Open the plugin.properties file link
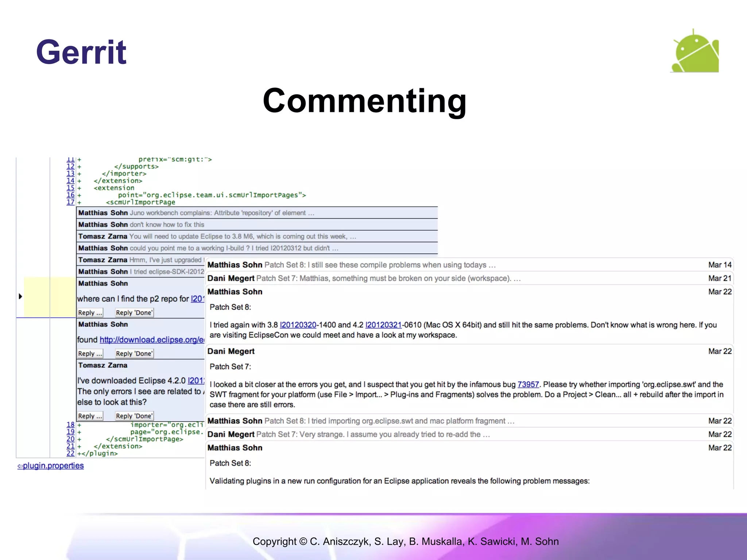The width and height of the screenshot is (747, 560). point(51,466)
